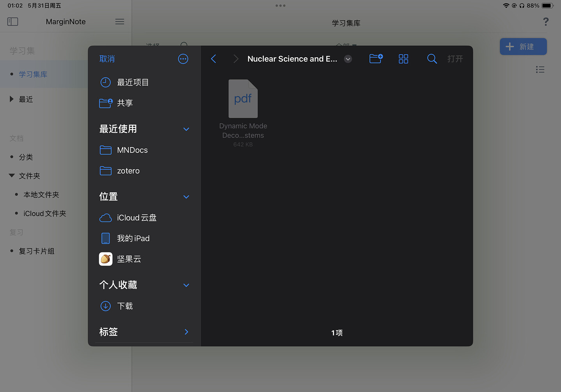Collapse the 最近使用 section
This screenshot has width=561, height=392.
pos(186,129)
